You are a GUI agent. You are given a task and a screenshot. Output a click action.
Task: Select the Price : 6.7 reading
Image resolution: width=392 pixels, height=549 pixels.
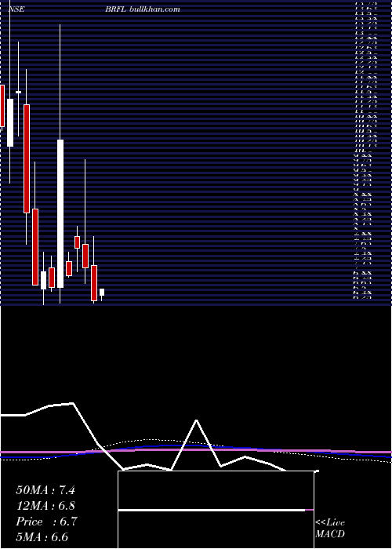(46, 522)
